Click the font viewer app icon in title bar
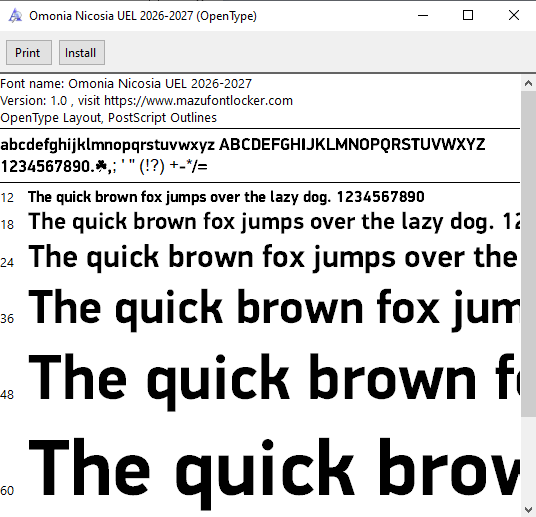This screenshot has height=517, width=536. tap(15, 16)
